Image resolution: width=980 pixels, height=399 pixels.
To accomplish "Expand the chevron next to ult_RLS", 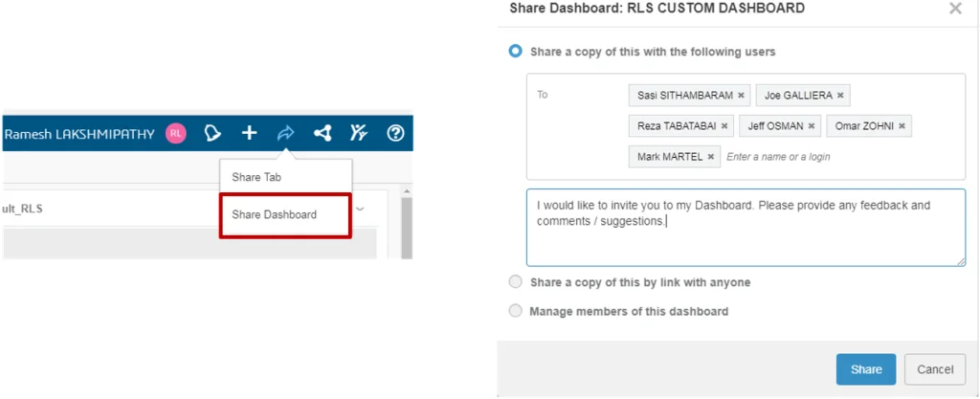I will (x=361, y=209).
